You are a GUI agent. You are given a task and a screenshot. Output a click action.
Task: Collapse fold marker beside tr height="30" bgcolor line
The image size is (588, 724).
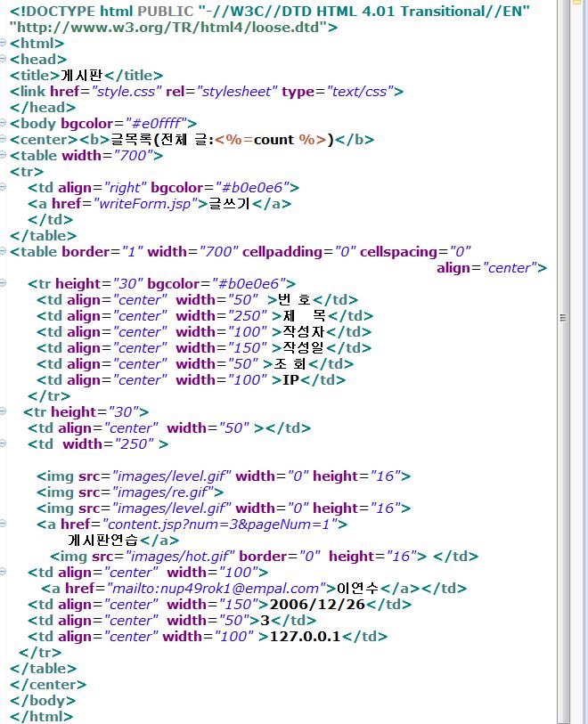pos(3,283)
